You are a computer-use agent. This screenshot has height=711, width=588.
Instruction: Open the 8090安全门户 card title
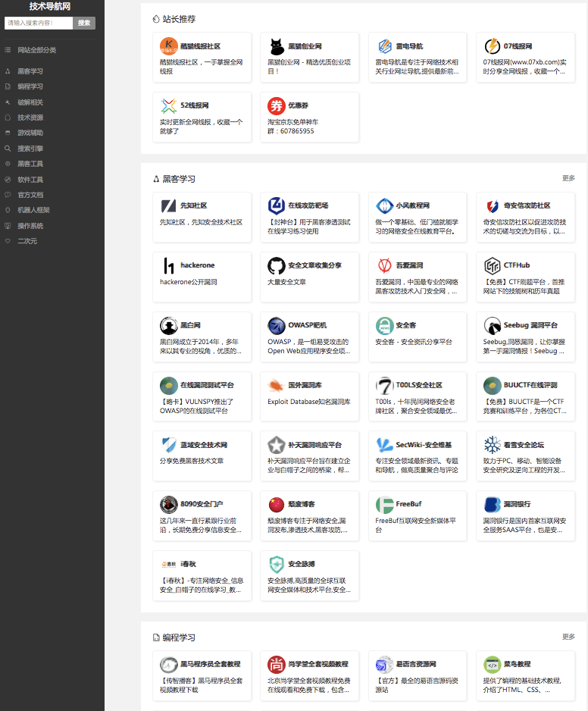click(x=202, y=504)
